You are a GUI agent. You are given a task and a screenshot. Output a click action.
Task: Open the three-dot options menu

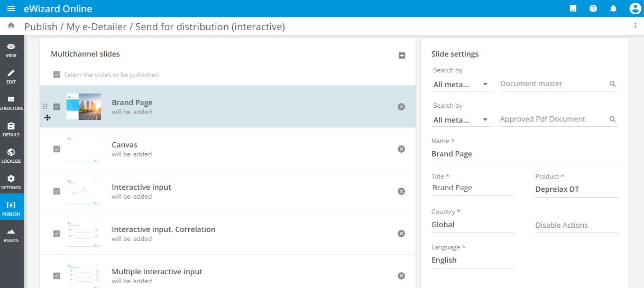pyautogui.click(x=635, y=25)
